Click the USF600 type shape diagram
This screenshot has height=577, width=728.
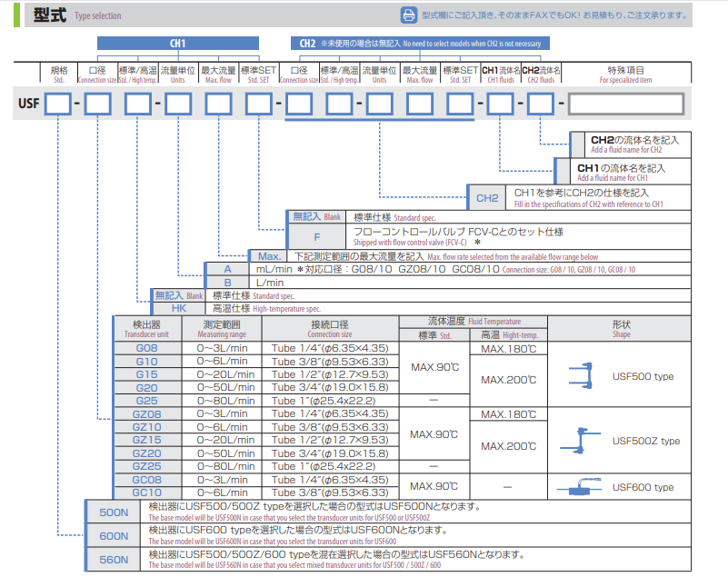pos(581,486)
